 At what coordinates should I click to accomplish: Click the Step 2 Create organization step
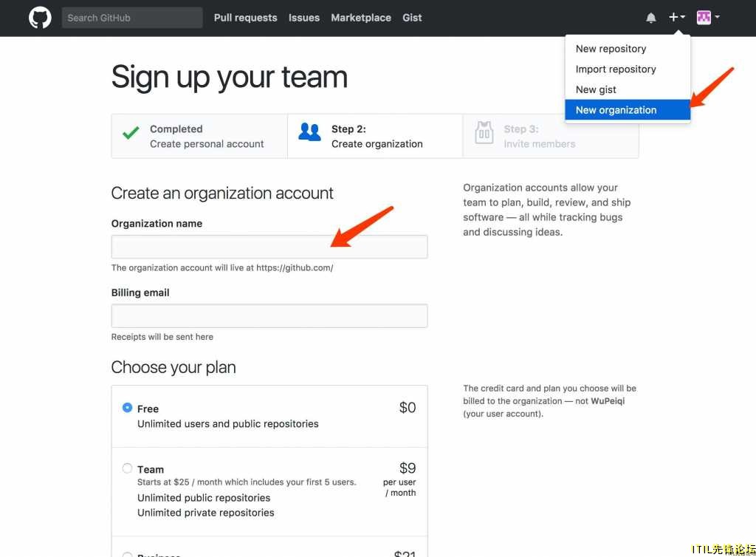point(375,137)
